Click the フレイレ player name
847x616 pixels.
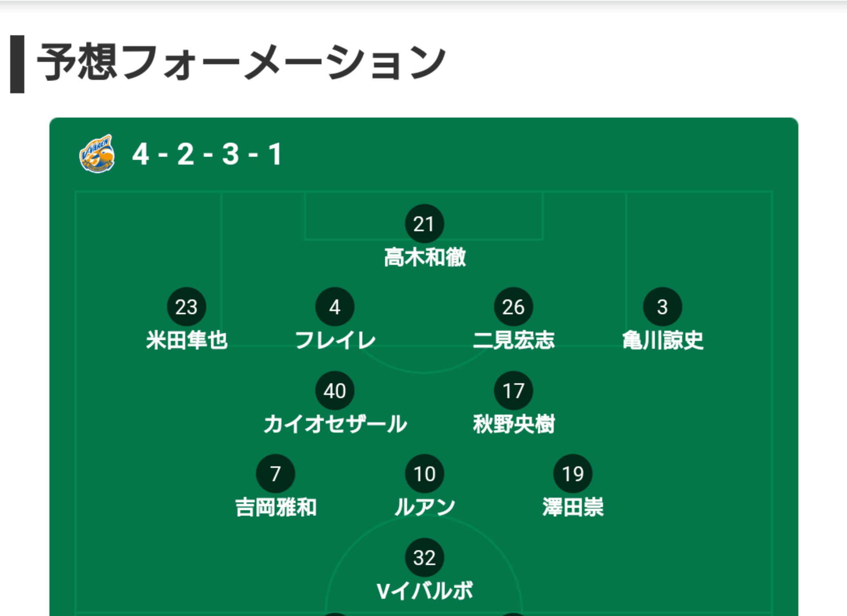coord(335,340)
